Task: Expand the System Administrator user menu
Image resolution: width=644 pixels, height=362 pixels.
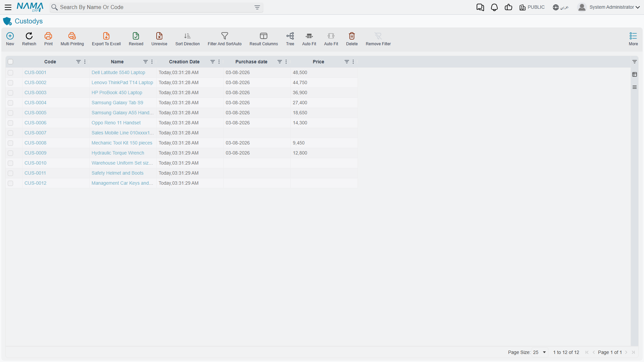Action: coord(609,7)
